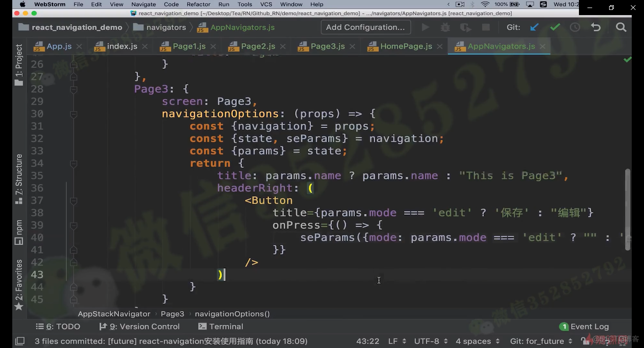The width and height of the screenshot is (644, 348).
Task: Open the npm tool window
Action: point(19,232)
